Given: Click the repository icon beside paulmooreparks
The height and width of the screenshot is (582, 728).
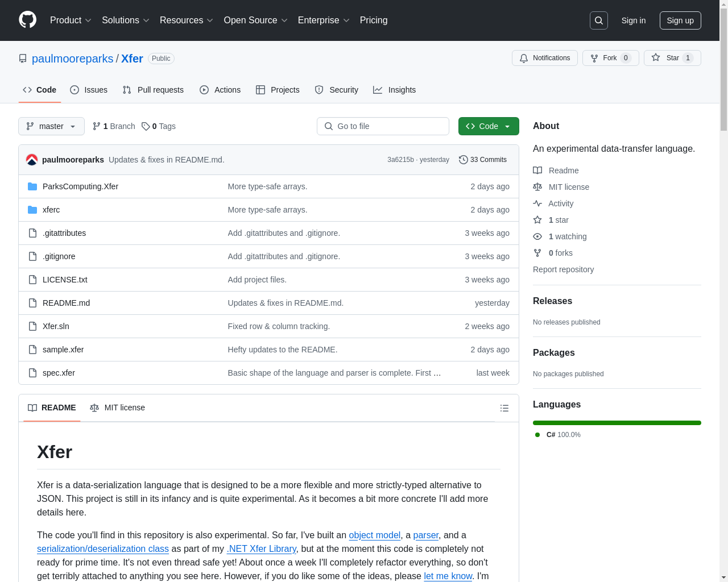Looking at the screenshot, I should 23,59.
